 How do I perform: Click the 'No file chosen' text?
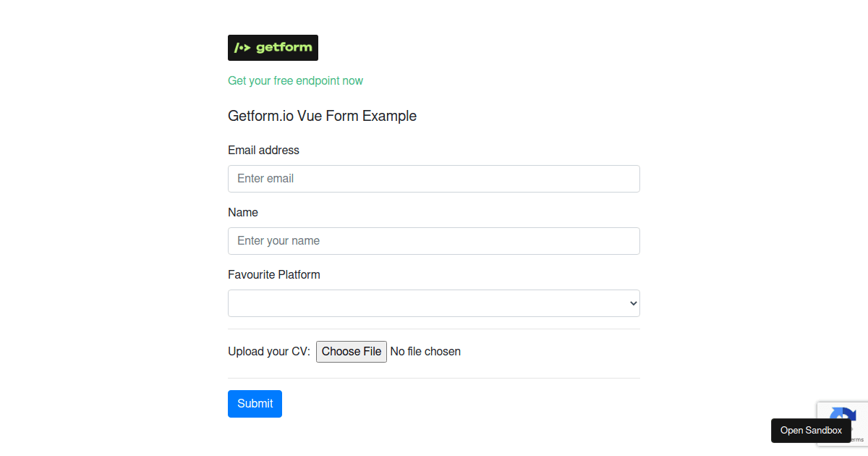(x=425, y=351)
